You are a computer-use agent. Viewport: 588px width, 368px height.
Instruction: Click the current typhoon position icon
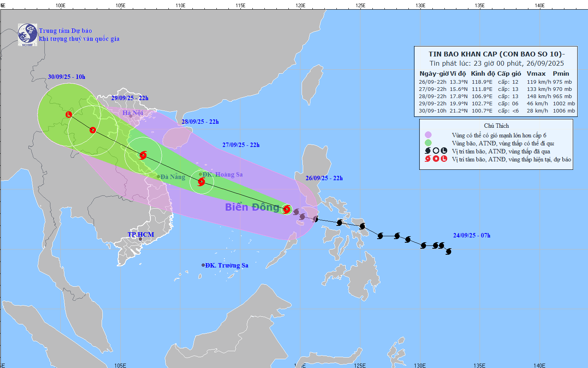point(286,209)
